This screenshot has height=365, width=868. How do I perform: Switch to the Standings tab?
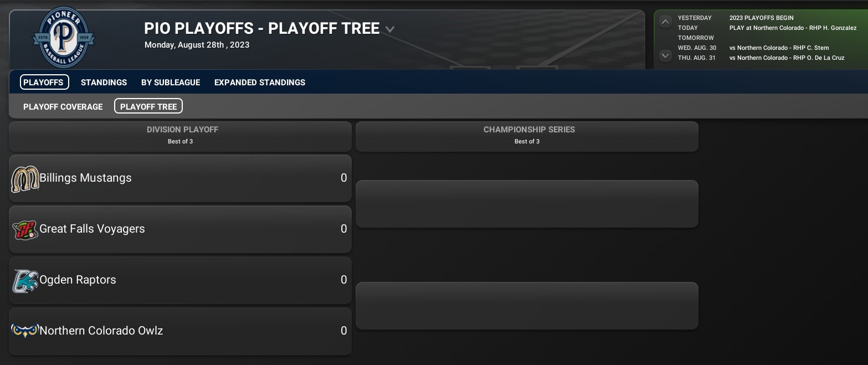click(x=104, y=83)
